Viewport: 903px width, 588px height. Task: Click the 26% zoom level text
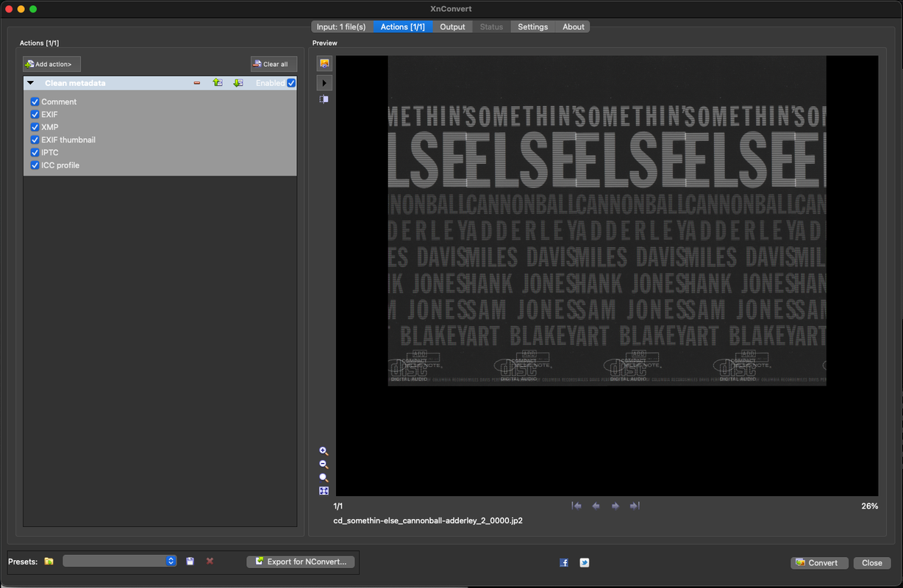(x=869, y=506)
